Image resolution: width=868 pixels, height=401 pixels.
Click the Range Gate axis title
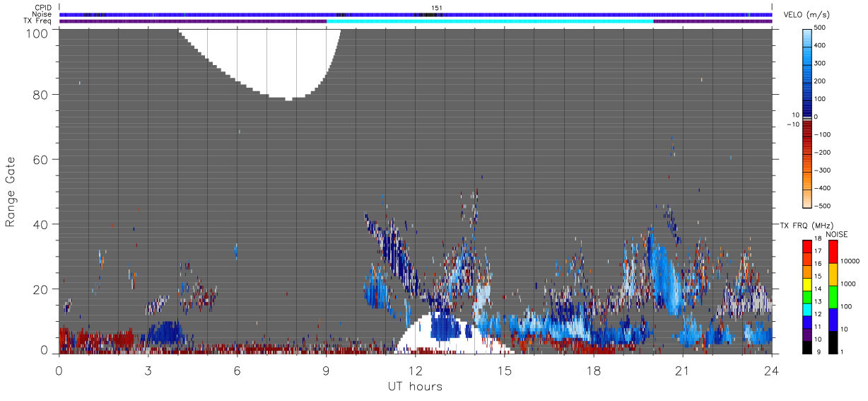[x=11, y=192]
